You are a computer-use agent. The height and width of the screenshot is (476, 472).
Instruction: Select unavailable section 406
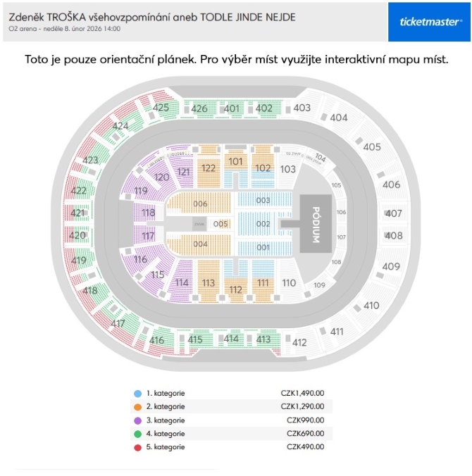tap(391, 184)
